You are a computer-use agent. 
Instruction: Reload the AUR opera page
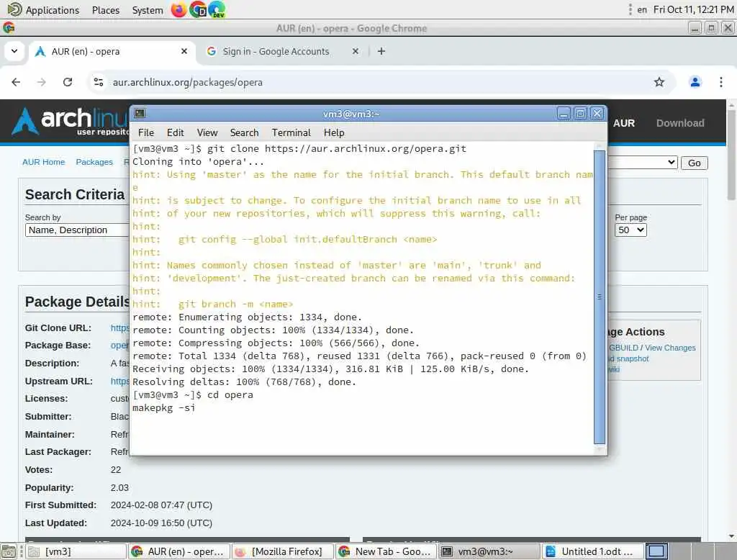click(x=68, y=82)
